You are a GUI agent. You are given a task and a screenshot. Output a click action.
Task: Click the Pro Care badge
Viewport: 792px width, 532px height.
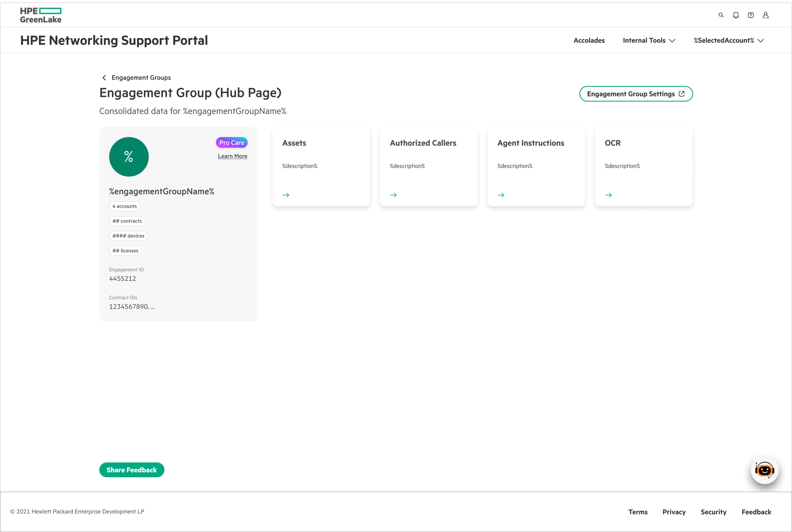tap(232, 142)
